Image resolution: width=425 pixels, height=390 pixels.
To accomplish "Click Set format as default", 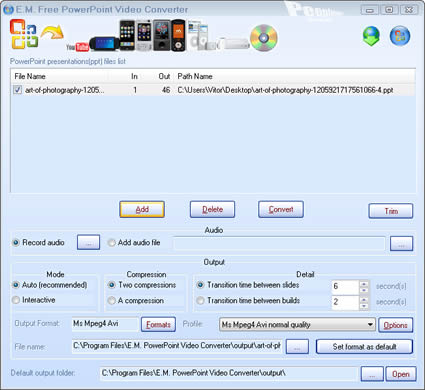I will tap(364, 347).
